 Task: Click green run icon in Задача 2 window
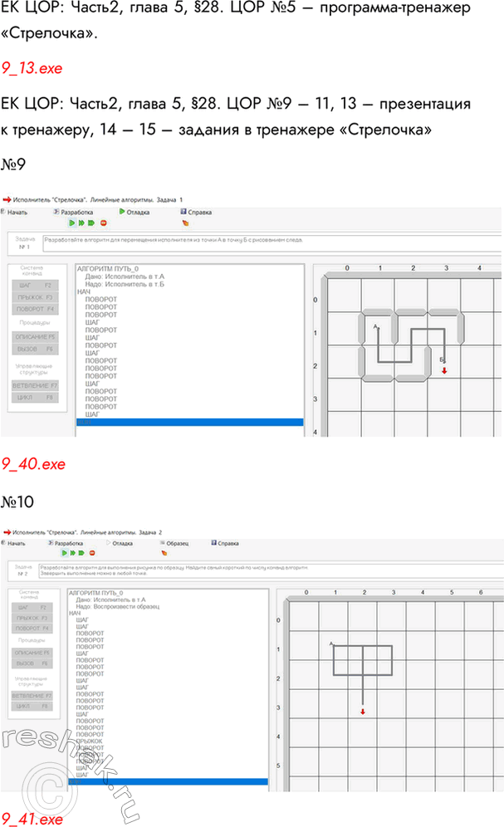click(63, 552)
